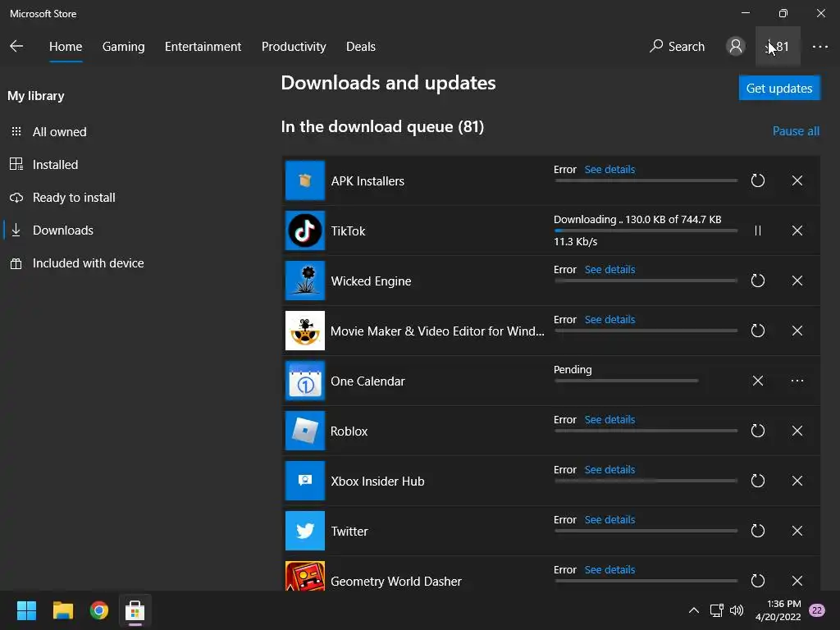Open the APK Installers app tile
The width and height of the screenshot is (840, 630).
pyautogui.click(x=305, y=180)
